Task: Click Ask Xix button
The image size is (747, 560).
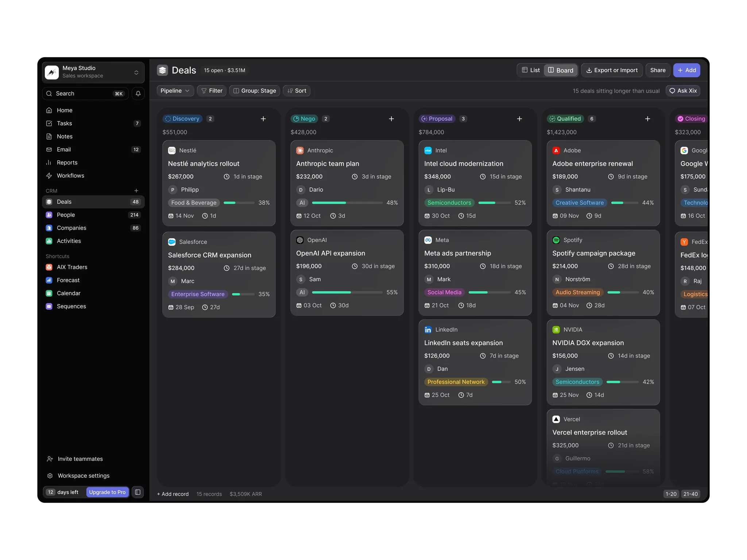Action: (x=683, y=91)
